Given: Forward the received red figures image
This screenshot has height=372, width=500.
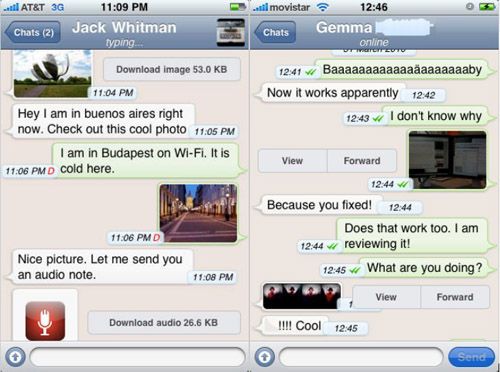Looking at the screenshot, I should point(455,297).
